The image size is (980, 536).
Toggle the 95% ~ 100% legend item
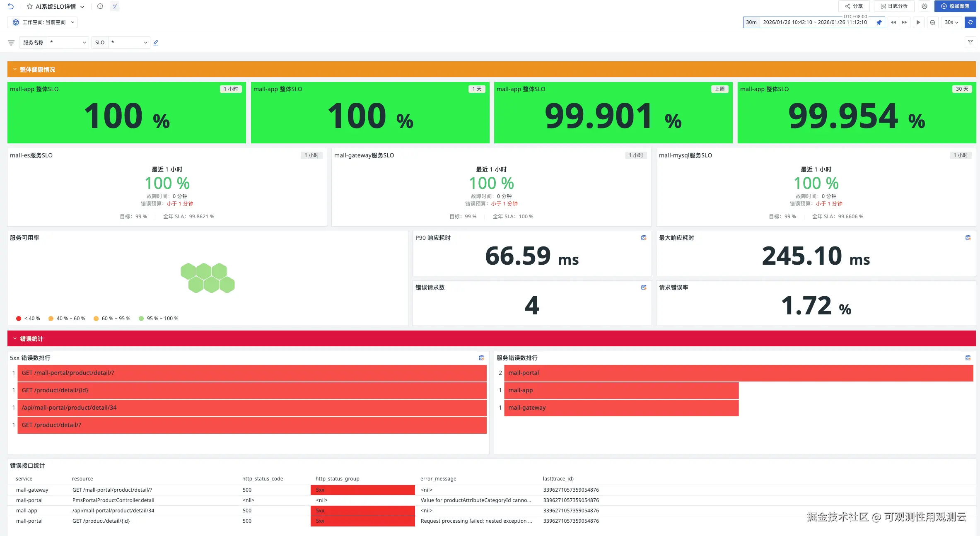(x=159, y=319)
